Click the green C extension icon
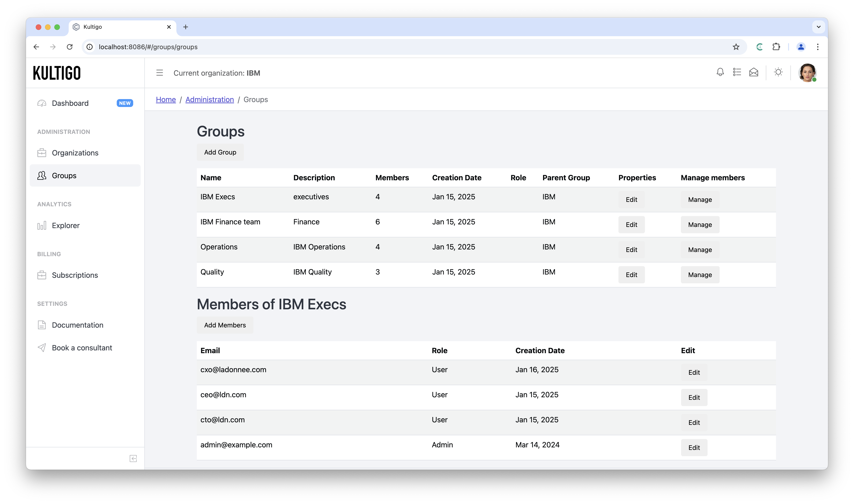 pos(760,47)
